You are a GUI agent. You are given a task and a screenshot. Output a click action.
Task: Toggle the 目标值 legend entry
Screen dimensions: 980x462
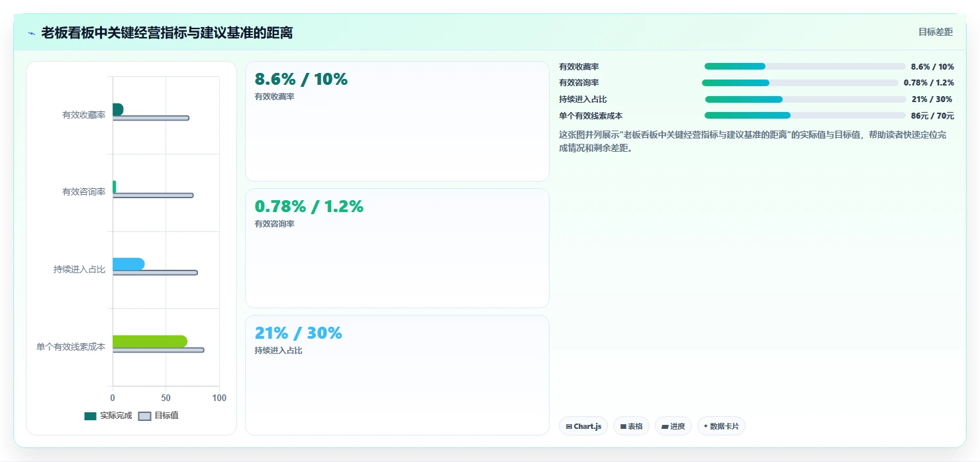(158, 416)
